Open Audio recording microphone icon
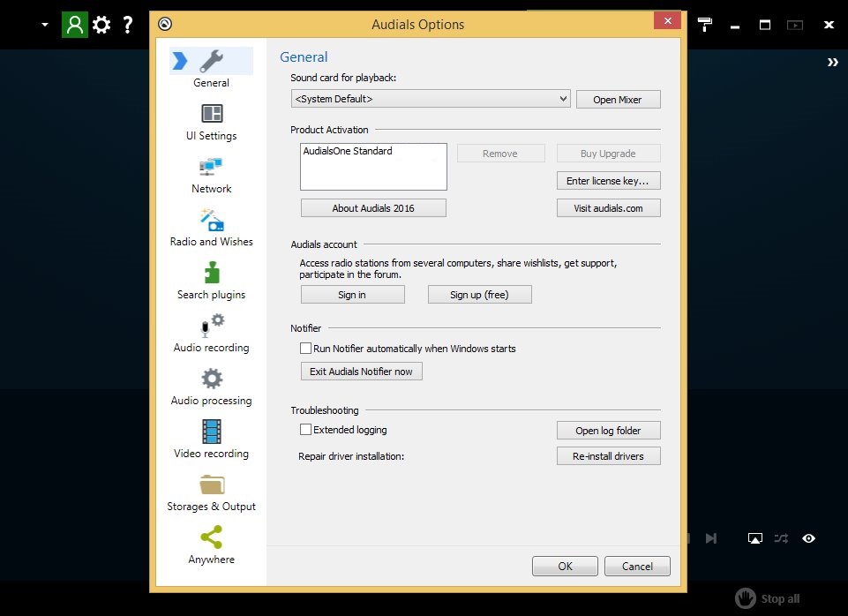848x616 pixels. [212, 326]
